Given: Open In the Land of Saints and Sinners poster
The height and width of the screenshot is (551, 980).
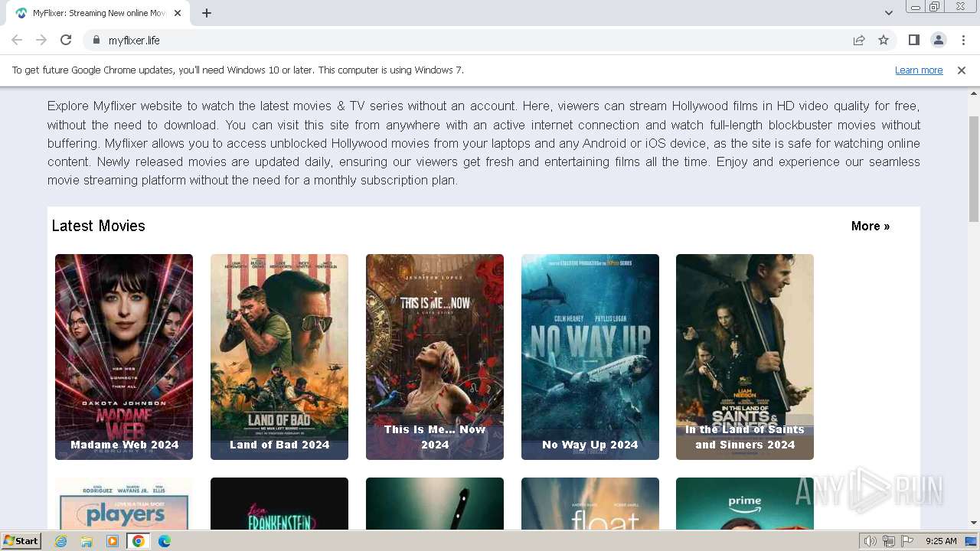Looking at the screenshot, I should 745,357.
